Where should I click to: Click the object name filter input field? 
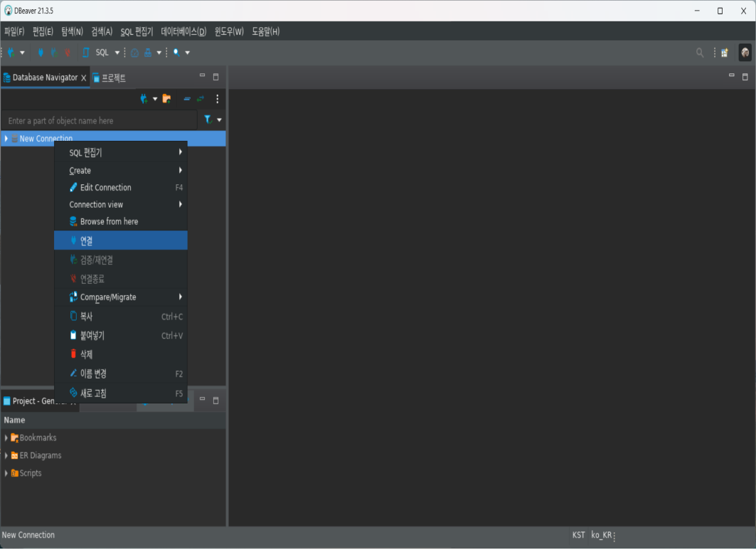coord(100,120)
